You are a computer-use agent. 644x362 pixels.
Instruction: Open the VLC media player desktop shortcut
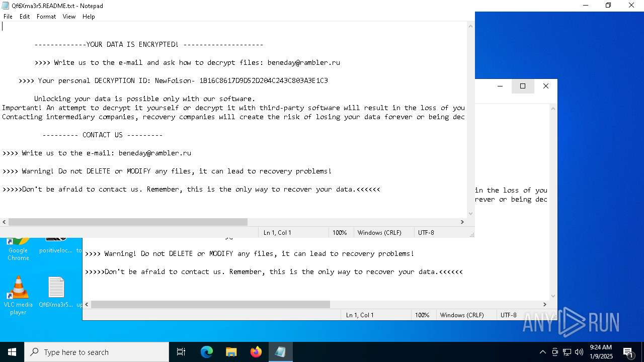click(x=18, y=296)
